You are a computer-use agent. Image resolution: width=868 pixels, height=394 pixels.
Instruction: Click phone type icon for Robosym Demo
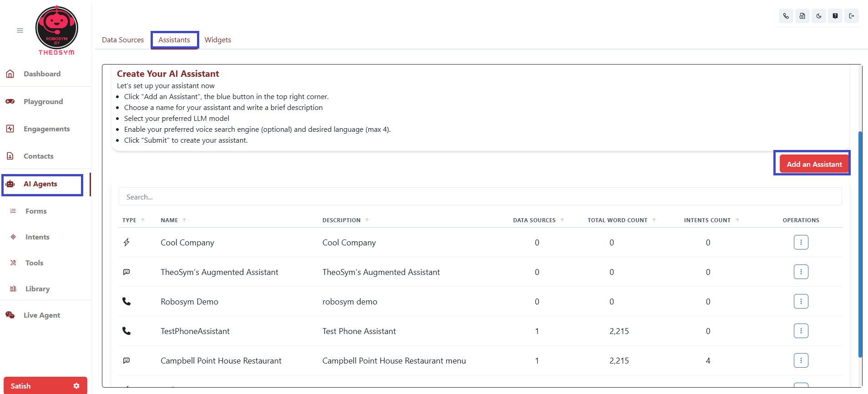click(x=126, y=301)
